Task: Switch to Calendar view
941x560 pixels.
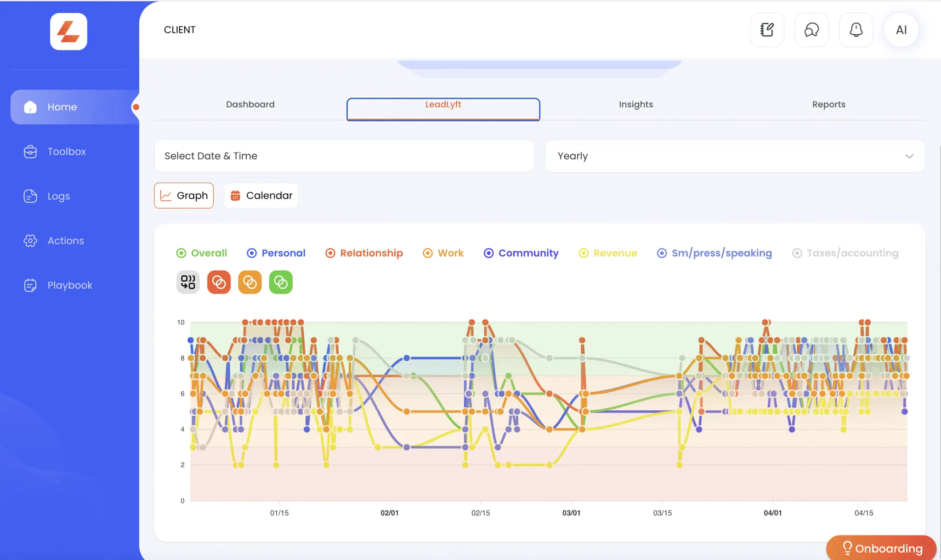Action: [261, 196]
